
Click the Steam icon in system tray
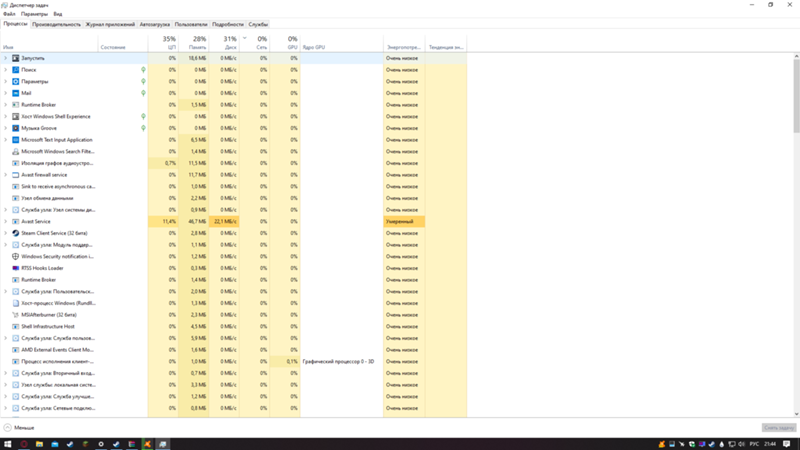point(712,444)
